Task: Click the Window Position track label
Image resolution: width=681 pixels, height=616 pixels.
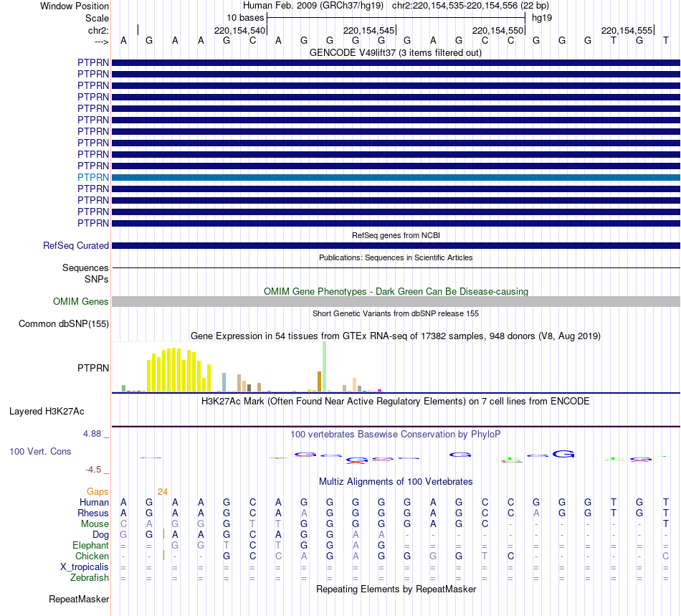Action: (75, 6)
